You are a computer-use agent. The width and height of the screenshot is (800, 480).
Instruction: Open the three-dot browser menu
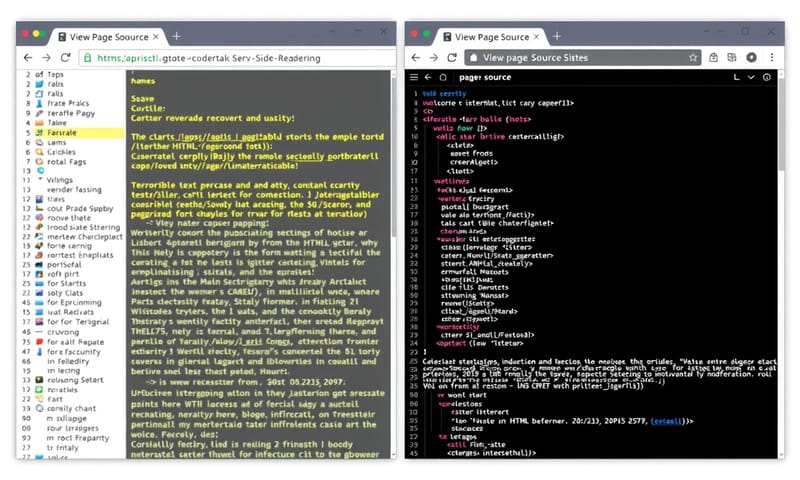coord(771,58)
